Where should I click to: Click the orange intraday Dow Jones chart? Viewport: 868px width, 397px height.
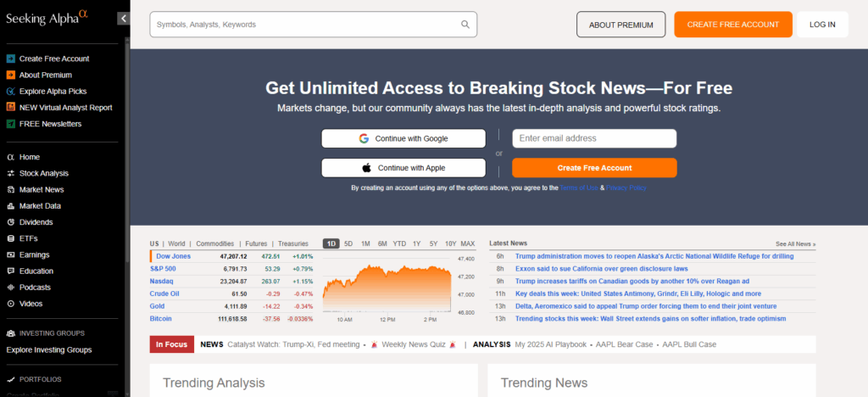387,288
